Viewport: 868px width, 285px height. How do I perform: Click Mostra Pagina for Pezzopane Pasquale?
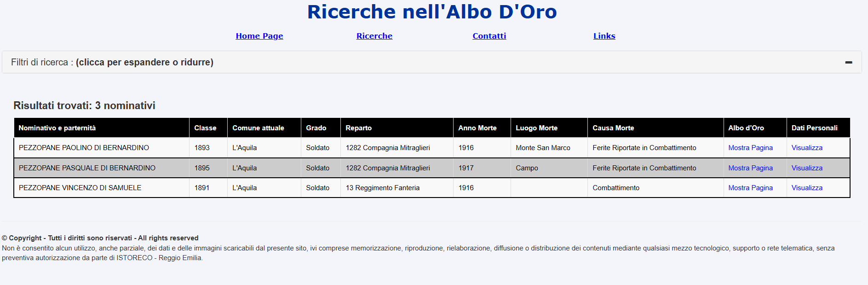750,168
